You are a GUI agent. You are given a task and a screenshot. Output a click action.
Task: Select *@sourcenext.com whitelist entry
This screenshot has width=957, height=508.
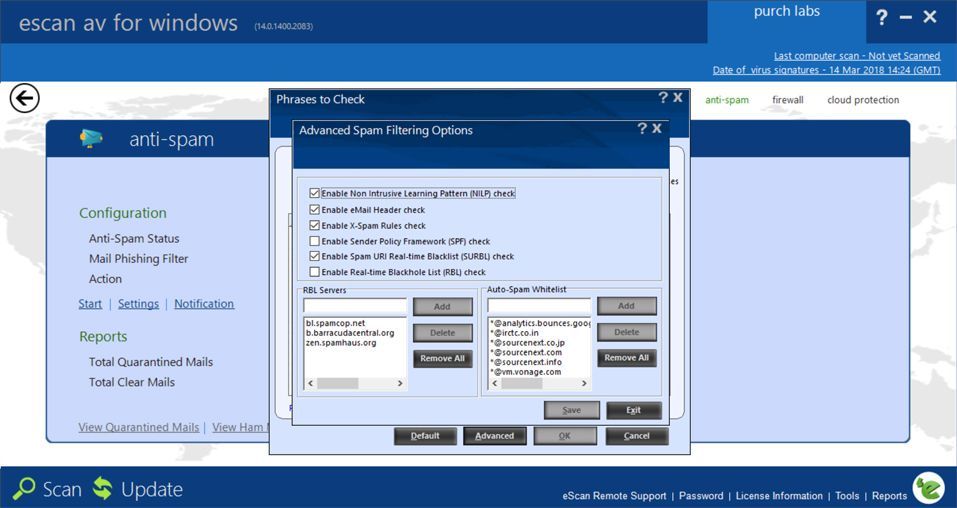pos(525,352)
